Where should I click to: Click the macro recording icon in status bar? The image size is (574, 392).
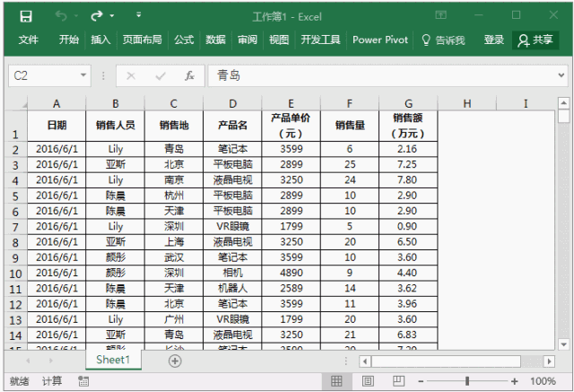[x=83, y=381]
